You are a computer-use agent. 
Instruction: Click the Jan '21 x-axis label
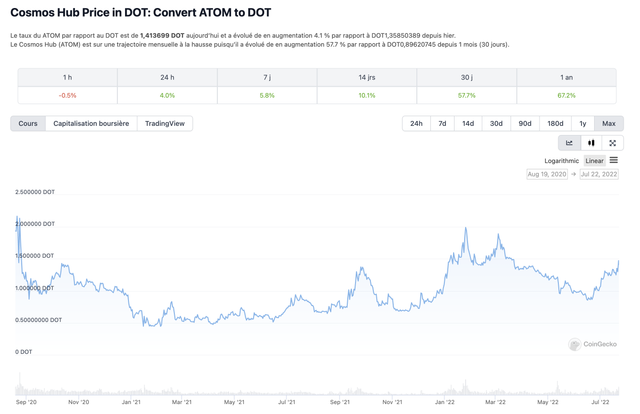click(x=131, y=402)
